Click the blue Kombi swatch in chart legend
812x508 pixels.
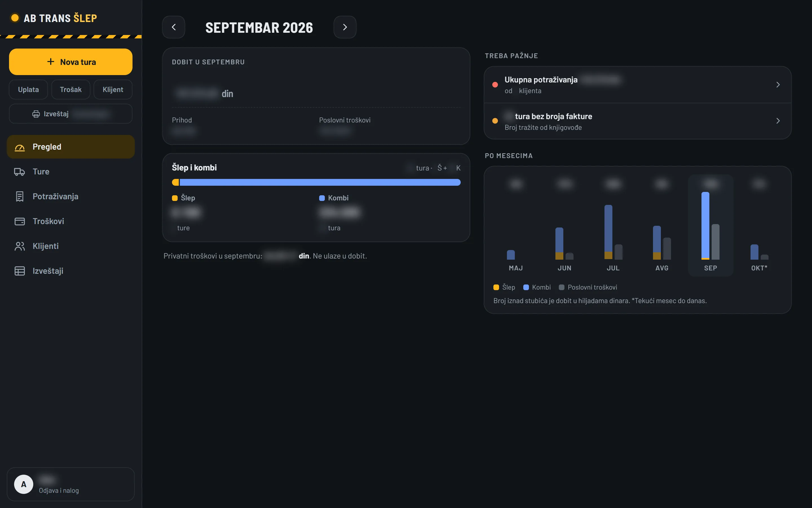coord(526,288)
